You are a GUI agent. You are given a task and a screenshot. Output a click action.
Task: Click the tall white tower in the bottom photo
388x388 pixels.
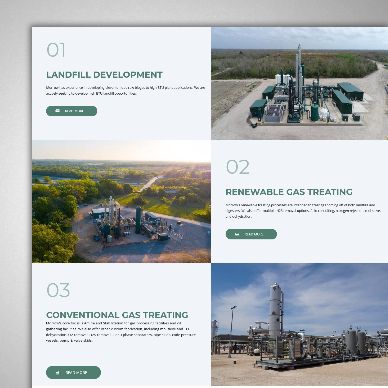(276, 311)
